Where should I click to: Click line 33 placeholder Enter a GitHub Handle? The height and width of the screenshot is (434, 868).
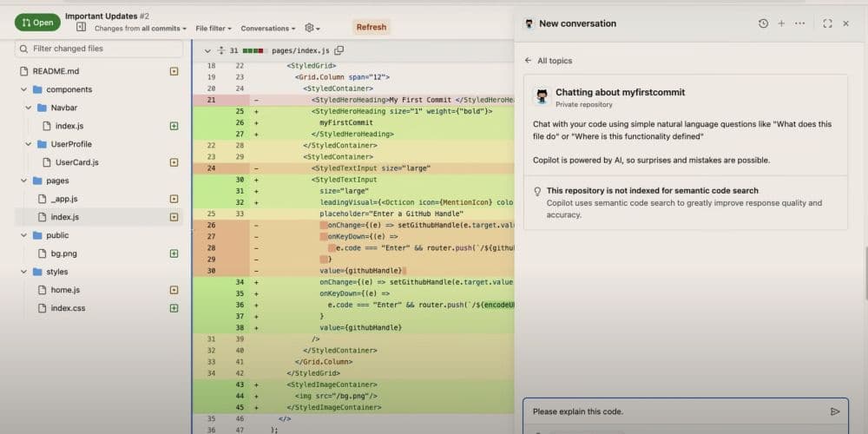[x=354, y=214]
